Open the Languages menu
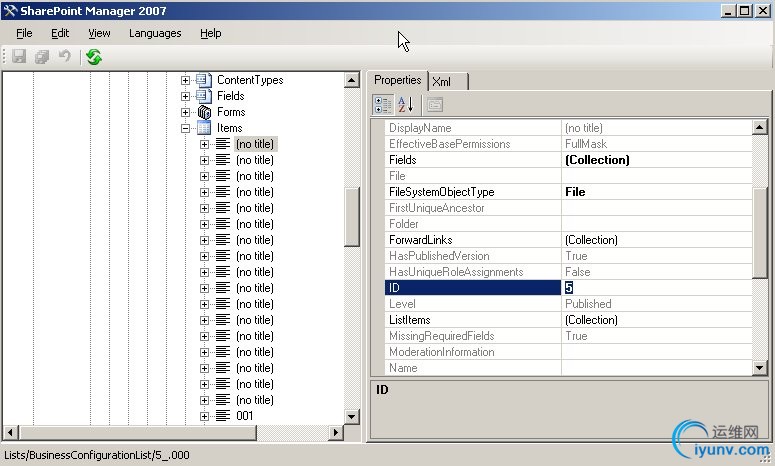The width and height of the screenshot is (775, 466). tap(155, 33)
